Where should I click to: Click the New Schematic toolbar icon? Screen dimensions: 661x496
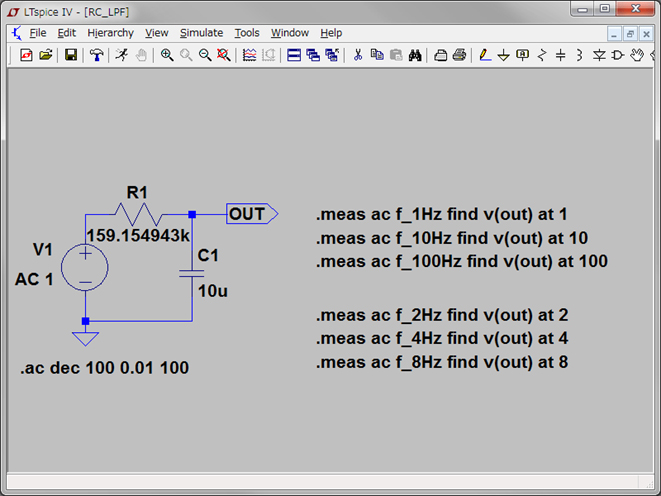(x=27, y=55)
